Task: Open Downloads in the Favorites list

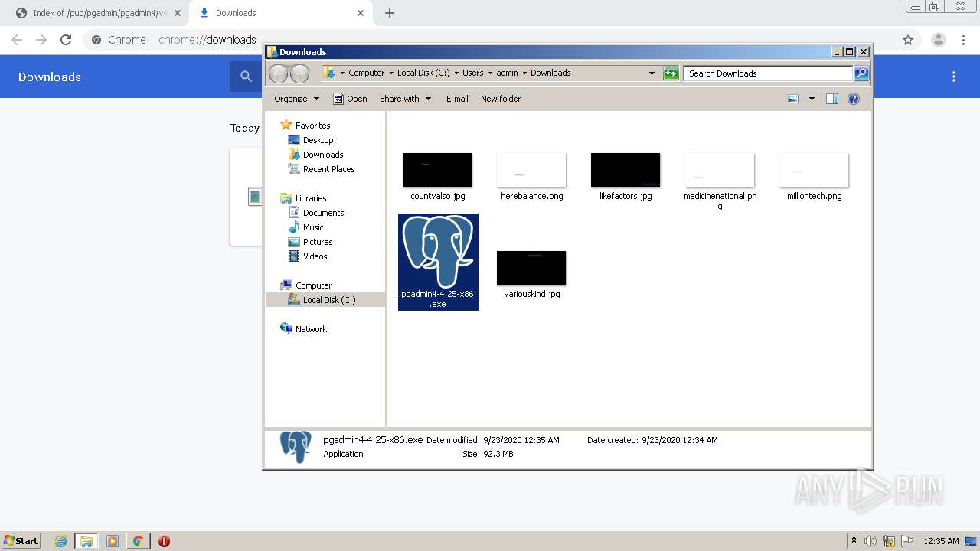Action: pyautogui.click(x=322, y=155)
